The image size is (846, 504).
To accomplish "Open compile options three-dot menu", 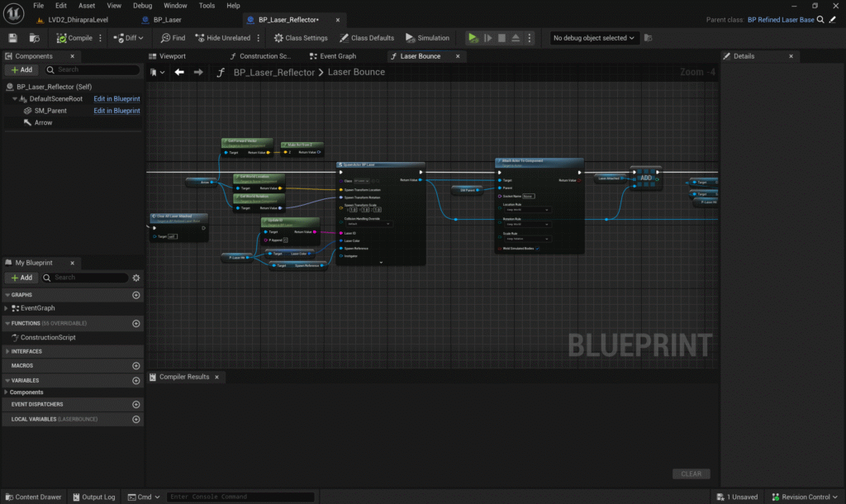I will click(100, 38).
